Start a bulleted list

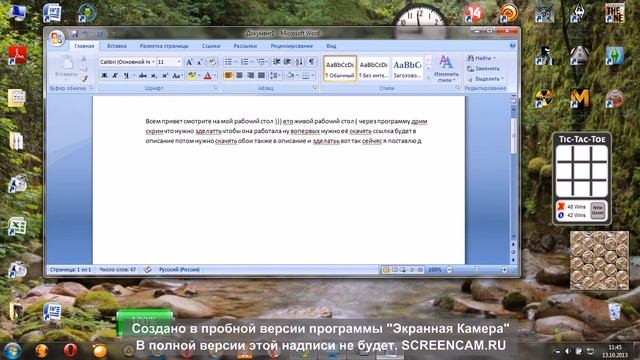click(229, 62)
